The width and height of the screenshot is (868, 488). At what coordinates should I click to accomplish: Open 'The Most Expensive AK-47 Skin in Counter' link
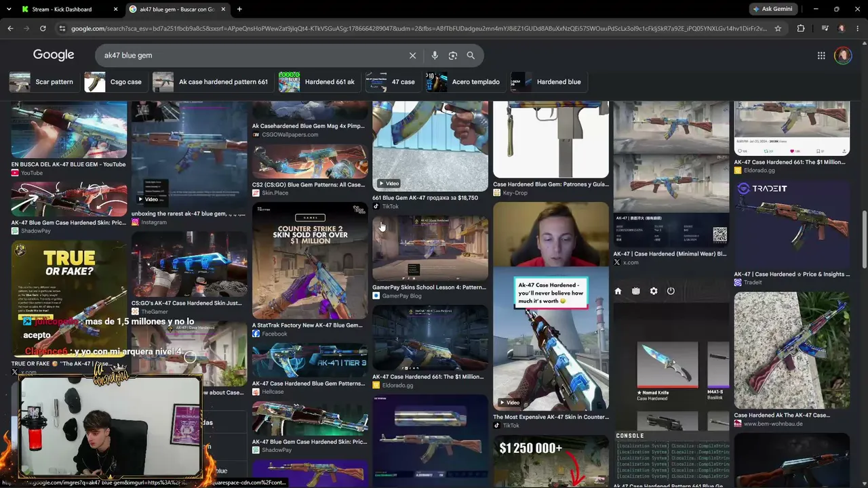pos(551,418)
